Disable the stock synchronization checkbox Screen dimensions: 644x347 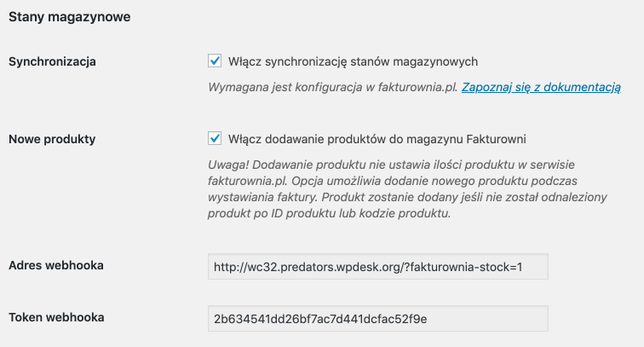(215, 61)
